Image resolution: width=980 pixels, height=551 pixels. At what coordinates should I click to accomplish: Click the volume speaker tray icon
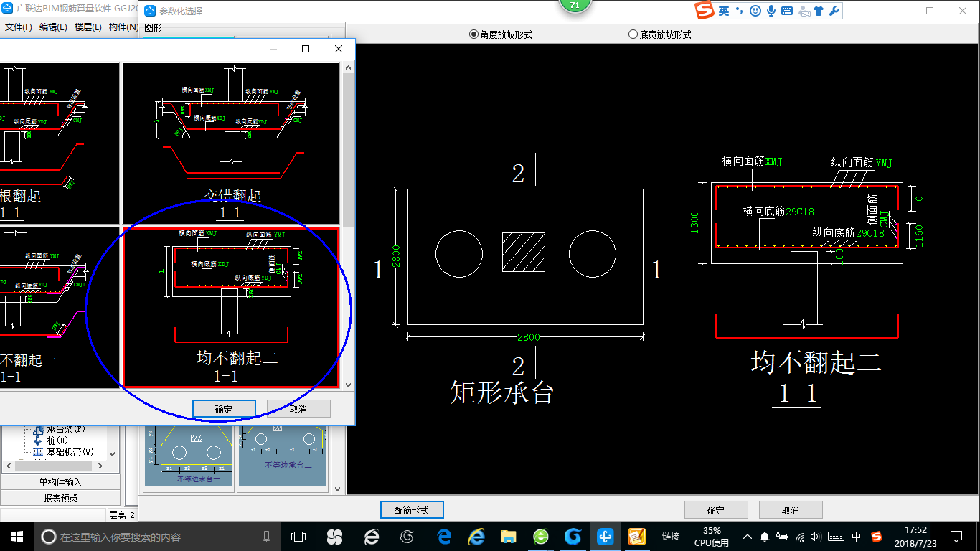[818, 537]
